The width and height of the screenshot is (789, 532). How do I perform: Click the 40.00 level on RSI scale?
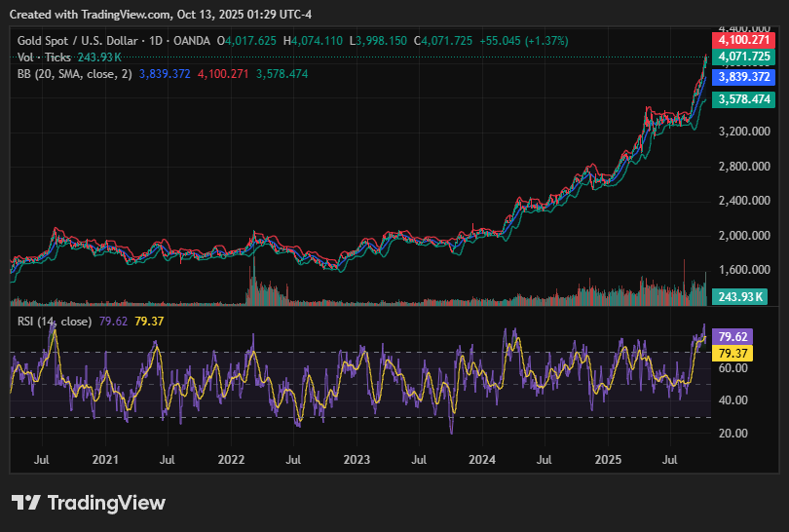pyautogui.click(x=734, y=400)
